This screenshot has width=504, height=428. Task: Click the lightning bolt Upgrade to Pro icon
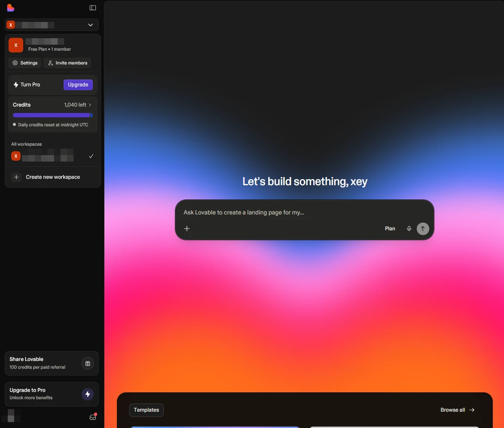[x=88, y=394]
